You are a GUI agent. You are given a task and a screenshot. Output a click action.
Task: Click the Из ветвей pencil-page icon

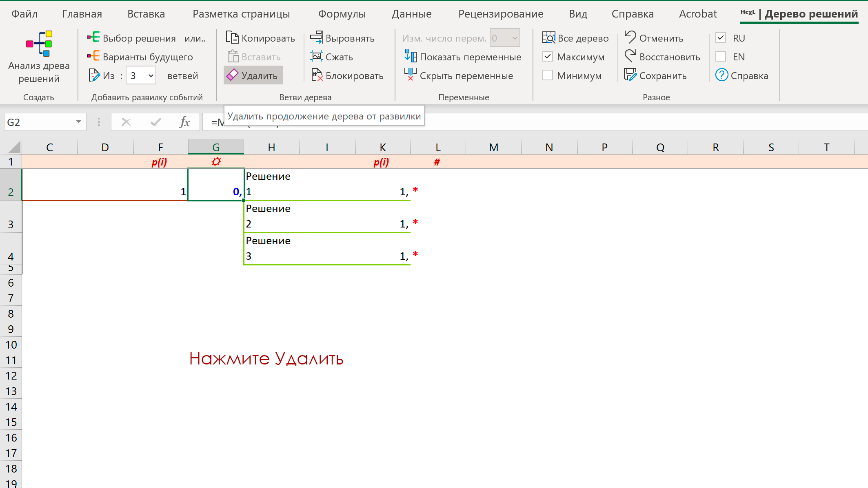[x=94, y=75]
